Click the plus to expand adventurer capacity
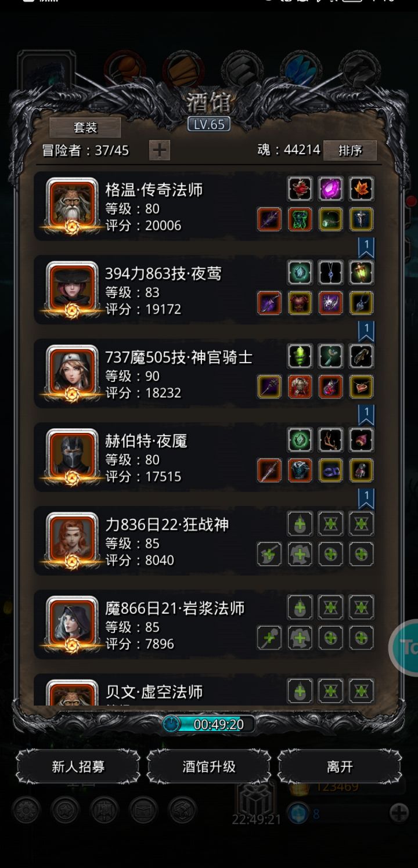Viewport: 418px width, 868px height. tap(159, 150)
